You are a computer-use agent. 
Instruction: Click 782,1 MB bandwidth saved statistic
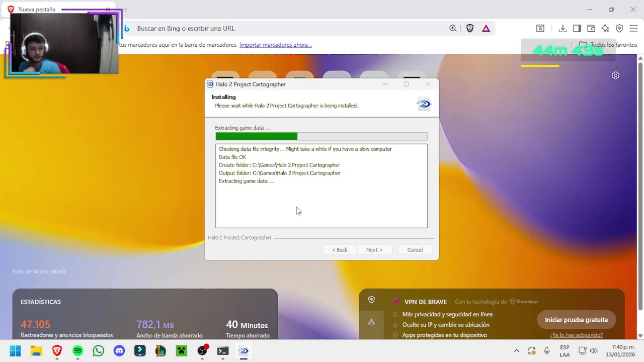(155, 325)
